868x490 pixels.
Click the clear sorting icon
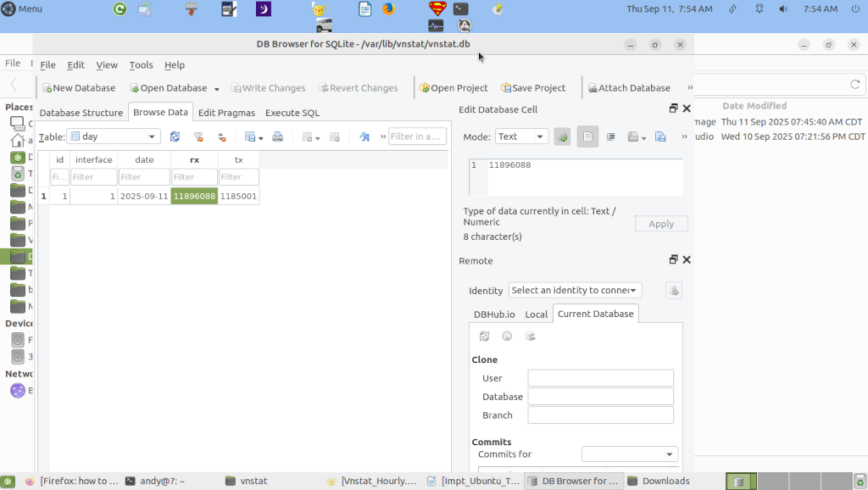click(221, 136)
